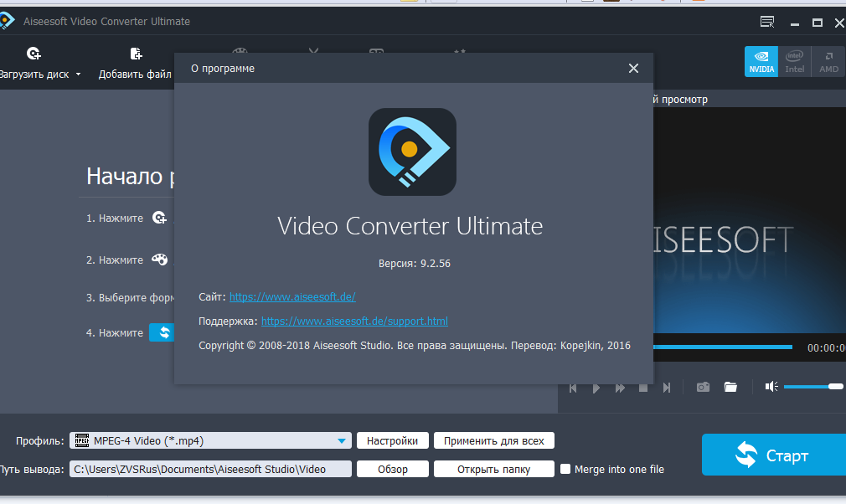Click the Aiseesoft logo in the title bar
The height and width of the screenshot is (504, 846).
(x=6, y=21)
